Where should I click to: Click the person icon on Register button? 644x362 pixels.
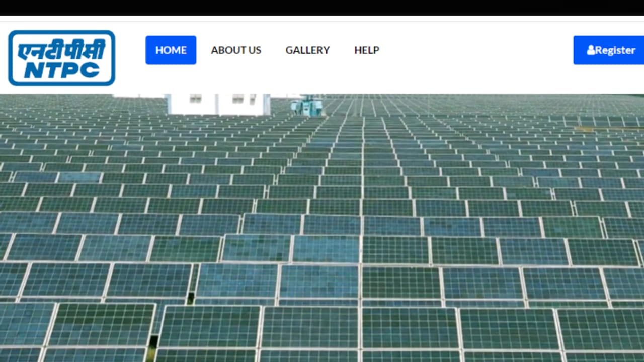click(591, 50)
